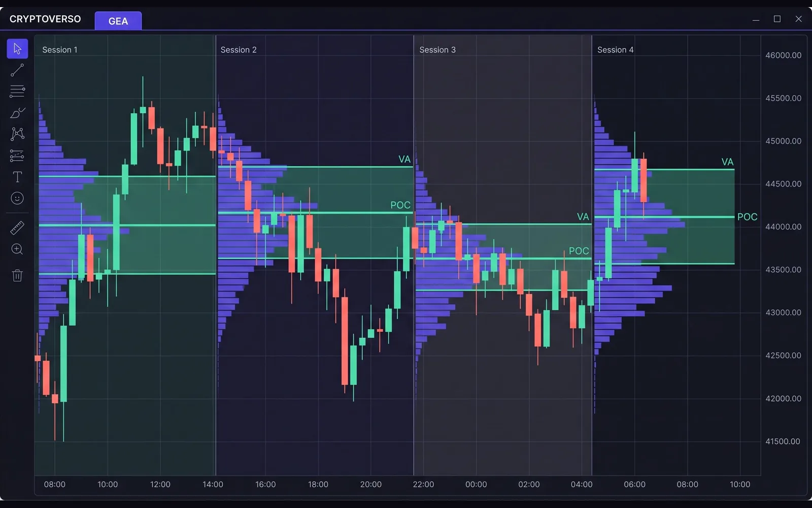Click the 44000.00 price axis label
The image size is (812, 508).
coord(784,227)
